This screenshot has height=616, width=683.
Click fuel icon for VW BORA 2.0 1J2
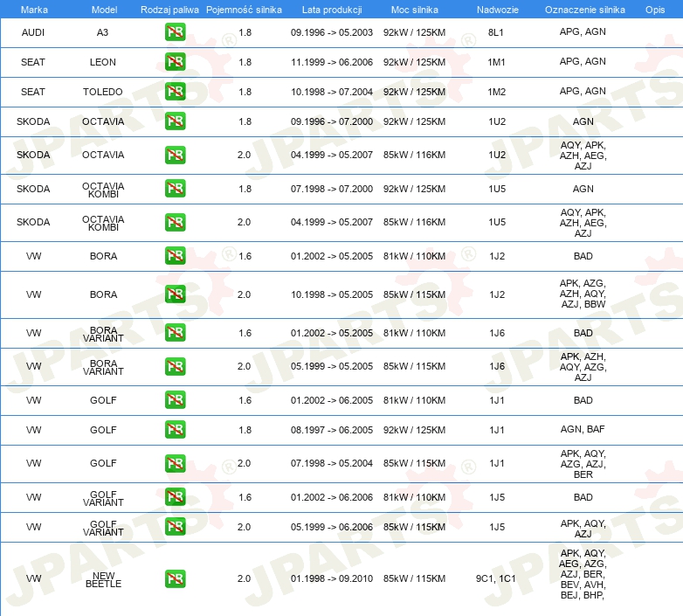click(175, 294)
